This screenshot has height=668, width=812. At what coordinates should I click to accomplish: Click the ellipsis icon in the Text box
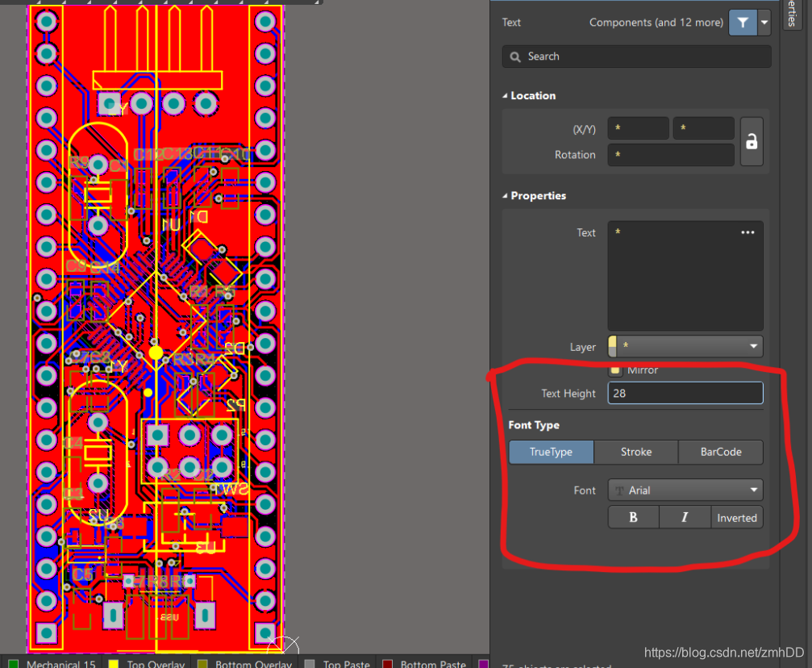(747, 232)
